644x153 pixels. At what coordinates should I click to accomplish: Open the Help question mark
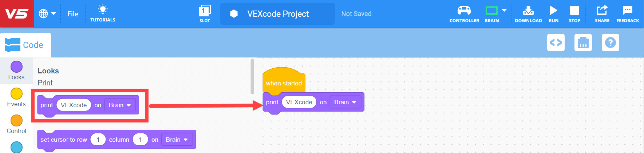pyautogui.click(x=611, y=43)
